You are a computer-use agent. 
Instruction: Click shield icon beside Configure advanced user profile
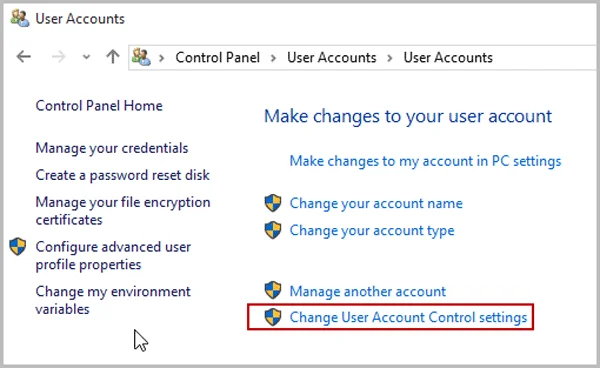pos(18,246)
